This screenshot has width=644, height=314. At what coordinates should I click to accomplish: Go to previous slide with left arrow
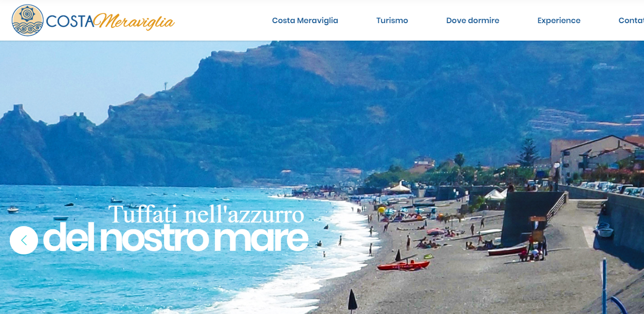point(24,240)
